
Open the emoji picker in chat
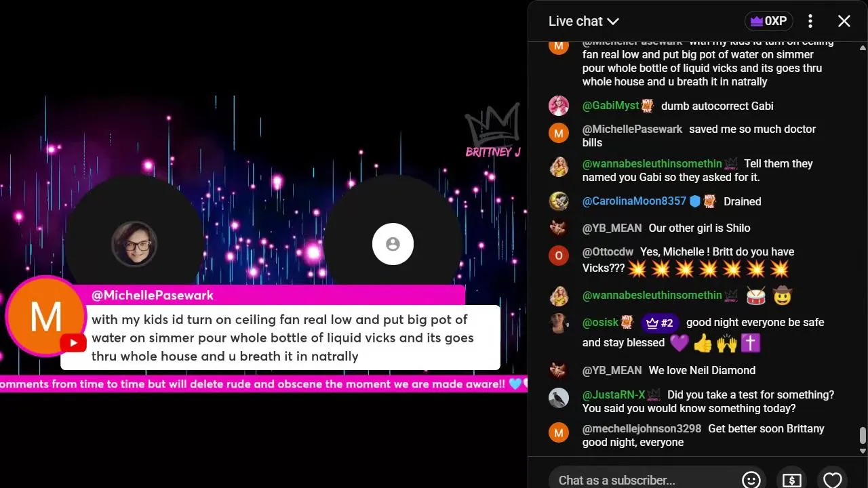[x=751, y=480]
